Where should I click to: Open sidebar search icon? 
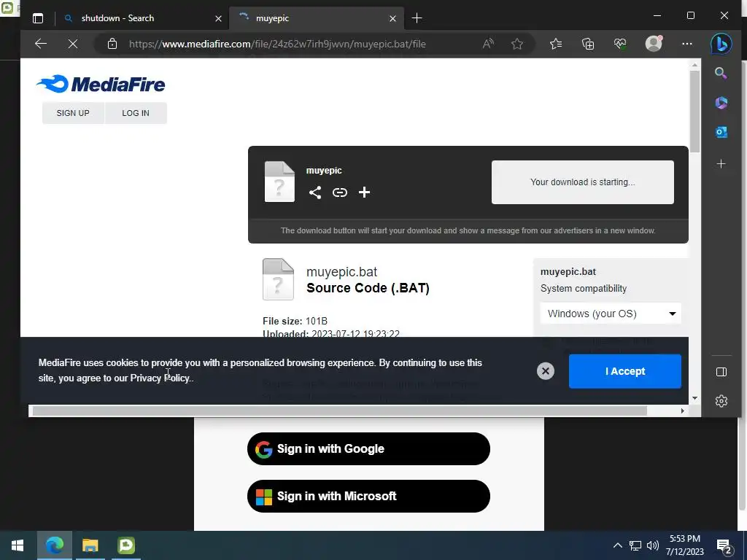721,73
